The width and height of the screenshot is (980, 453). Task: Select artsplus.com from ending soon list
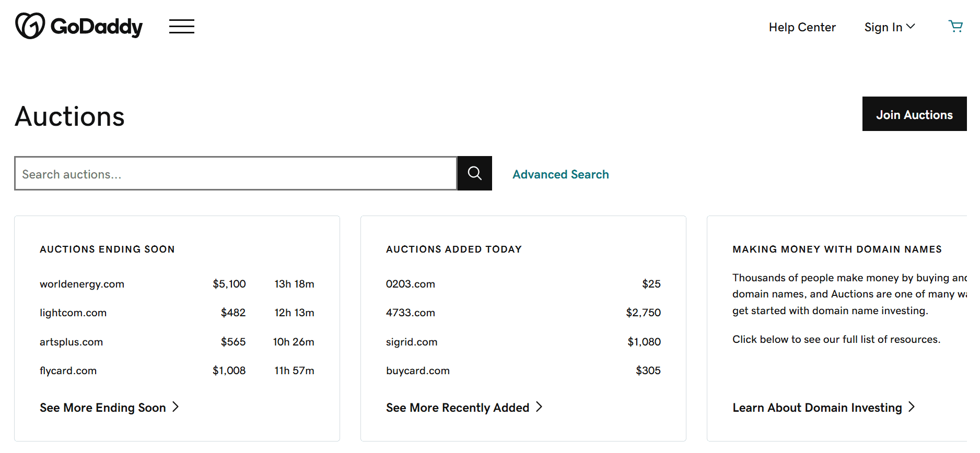tap(72, 342)
